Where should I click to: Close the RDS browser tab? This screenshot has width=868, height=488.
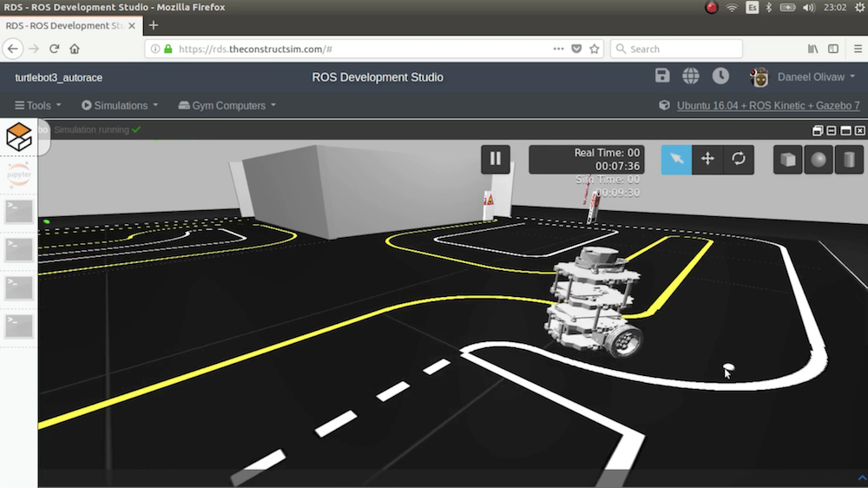click(x=132, y=25)
